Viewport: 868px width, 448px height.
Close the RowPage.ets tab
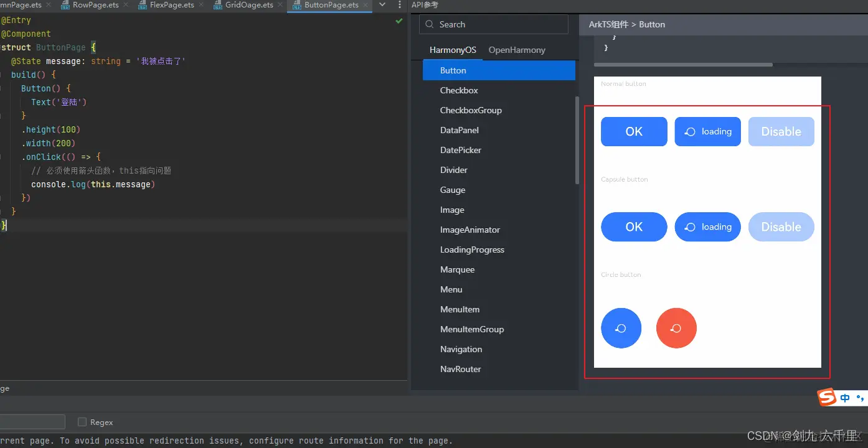[x=125, y=5]
